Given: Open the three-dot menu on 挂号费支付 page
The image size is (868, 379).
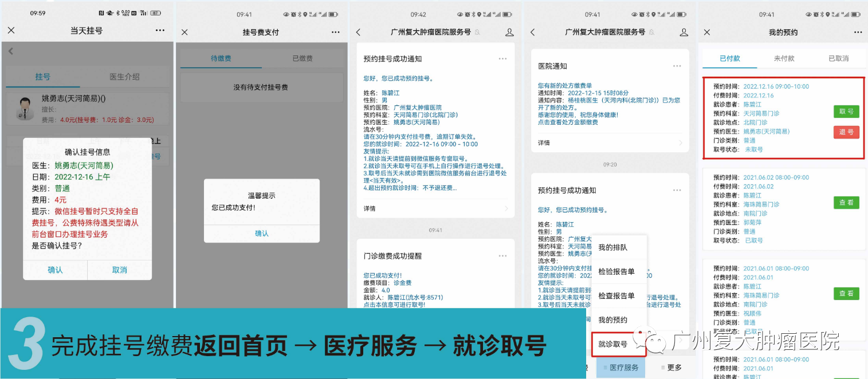Looking at the screenshot, I should point(336,33).
